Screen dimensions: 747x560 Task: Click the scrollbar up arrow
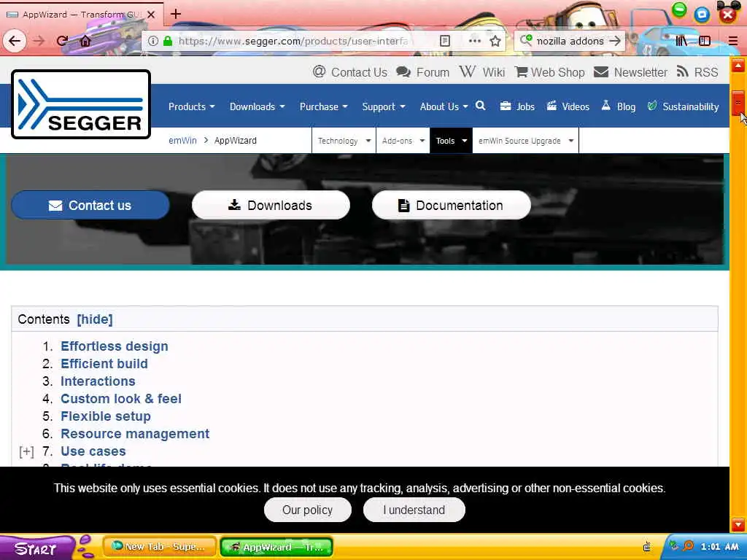point(738,65)
